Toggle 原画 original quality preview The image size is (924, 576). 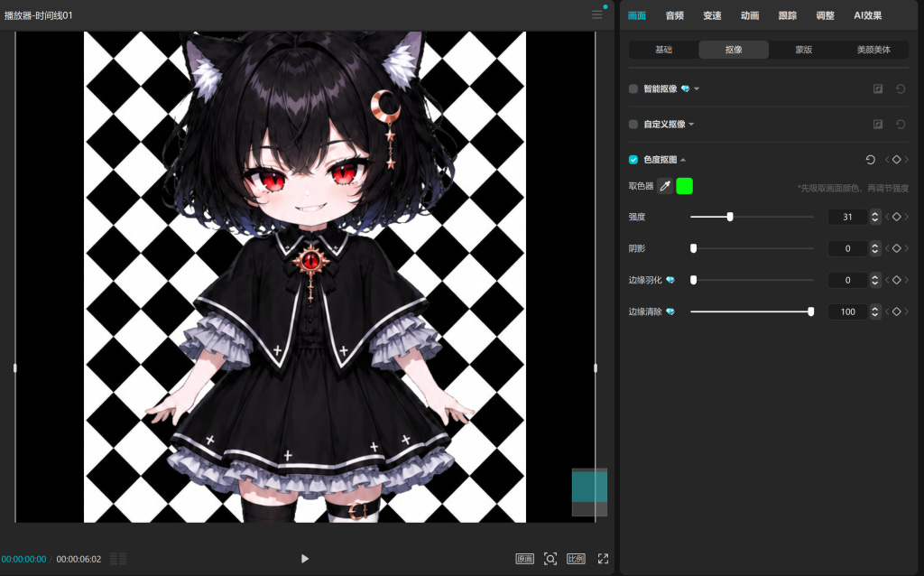point(524,559)
